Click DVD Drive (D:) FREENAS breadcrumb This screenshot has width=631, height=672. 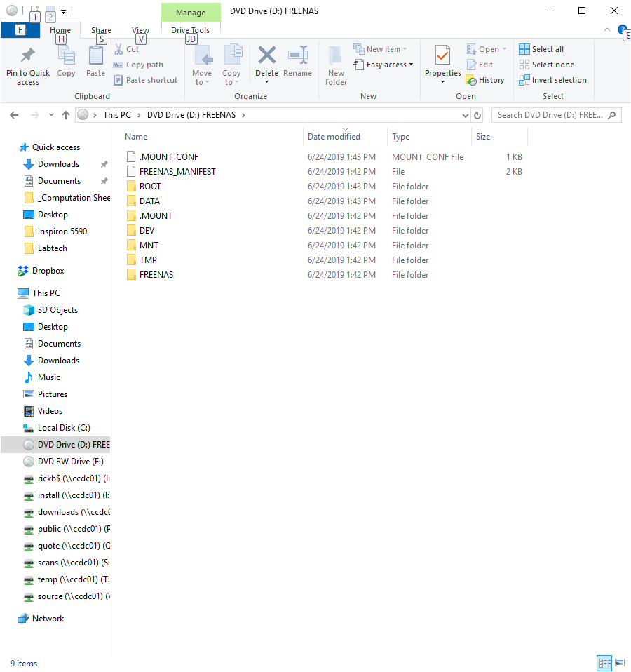(191, 115)
